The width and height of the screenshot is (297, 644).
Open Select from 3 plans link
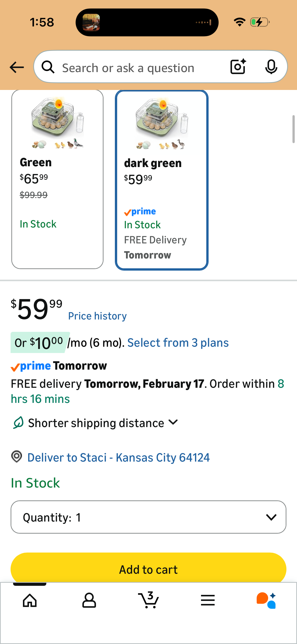(178, 343)
